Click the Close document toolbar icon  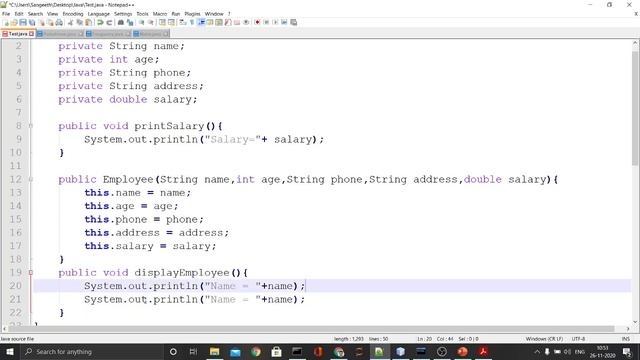pos(42,22)
